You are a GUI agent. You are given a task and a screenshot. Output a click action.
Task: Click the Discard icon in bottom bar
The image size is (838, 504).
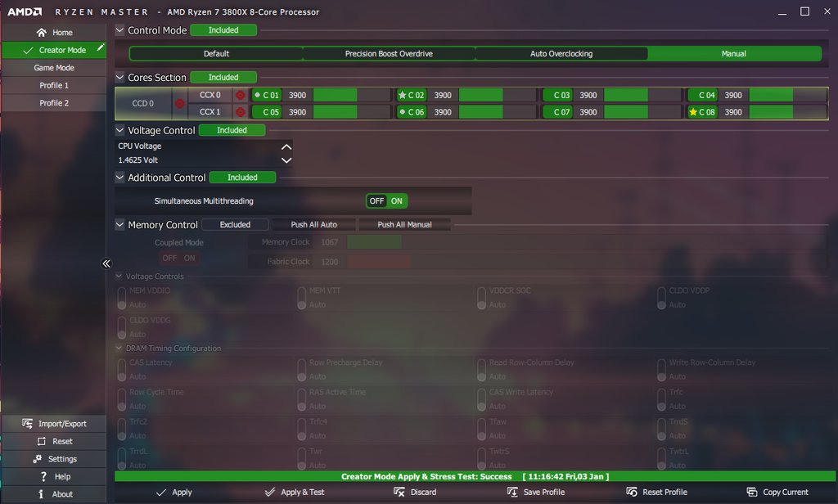pos(399,492)
